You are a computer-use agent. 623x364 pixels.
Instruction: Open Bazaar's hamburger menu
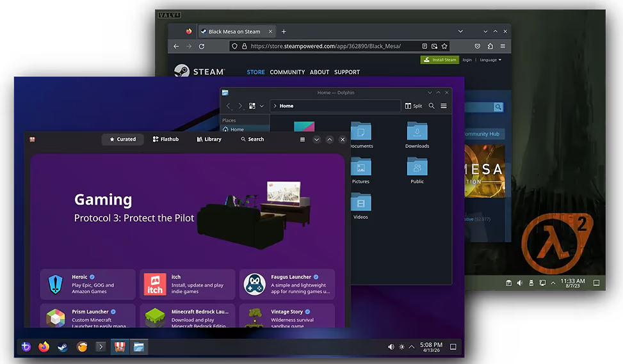pyautogui.click(x=302, y=139)
